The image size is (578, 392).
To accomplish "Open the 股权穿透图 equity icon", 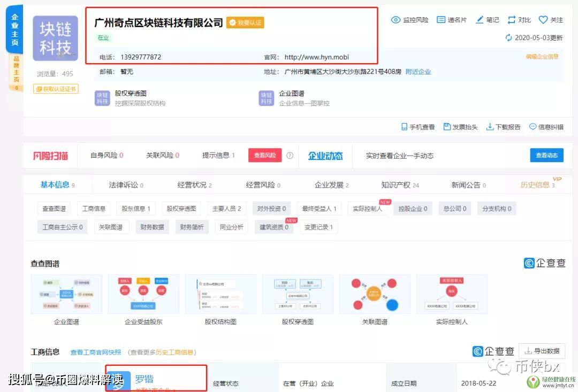I will (x=102, y=98).
